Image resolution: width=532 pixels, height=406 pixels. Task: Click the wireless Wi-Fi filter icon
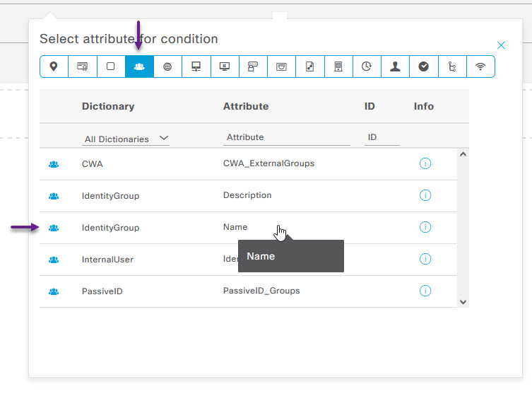pos(480,66)
